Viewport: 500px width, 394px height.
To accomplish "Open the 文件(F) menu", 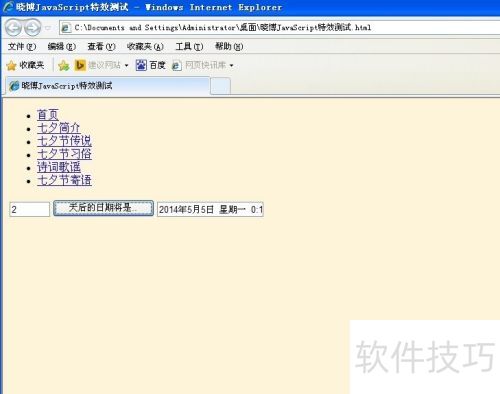I will 22,46.
